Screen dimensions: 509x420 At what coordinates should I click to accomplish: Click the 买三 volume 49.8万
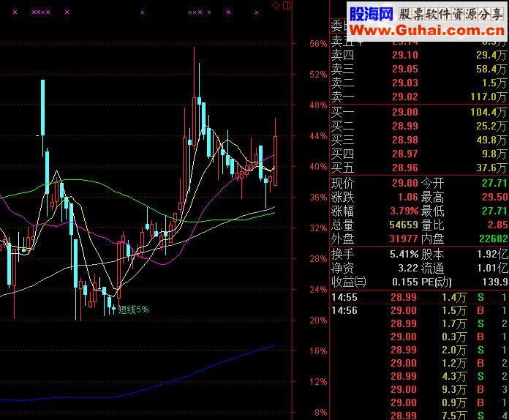coord(491,140)
